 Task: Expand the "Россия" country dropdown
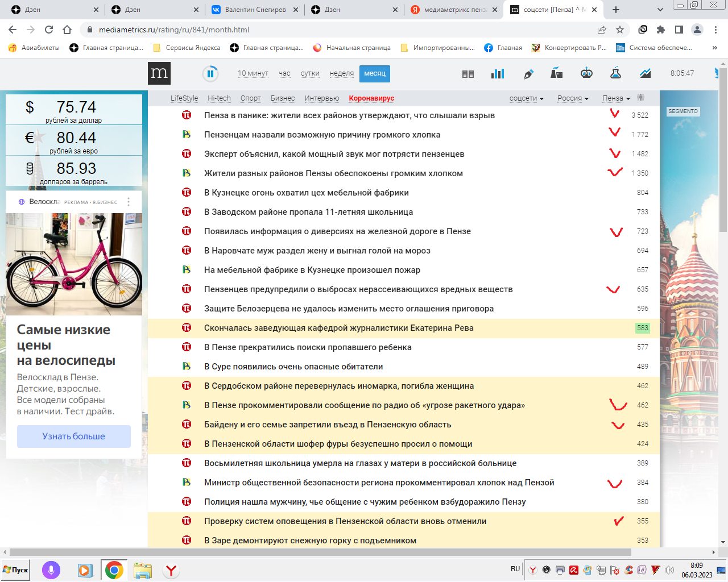pyautogui.click(x=573, y=98)
